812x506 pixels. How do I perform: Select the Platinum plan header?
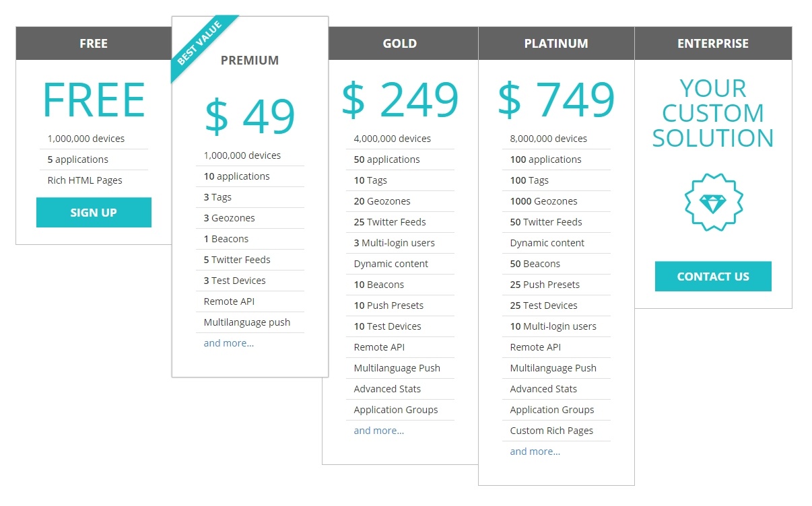pos(556,43)
